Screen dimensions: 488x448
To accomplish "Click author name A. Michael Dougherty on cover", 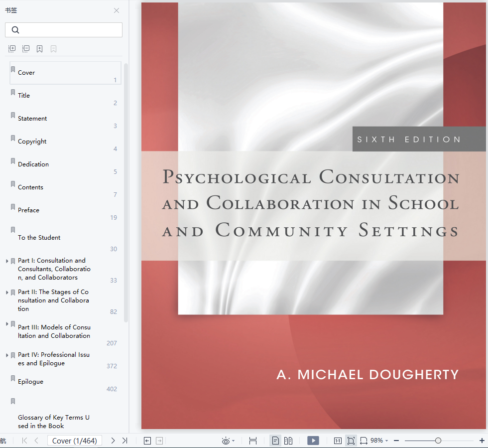I will click(x=367, y=374).
